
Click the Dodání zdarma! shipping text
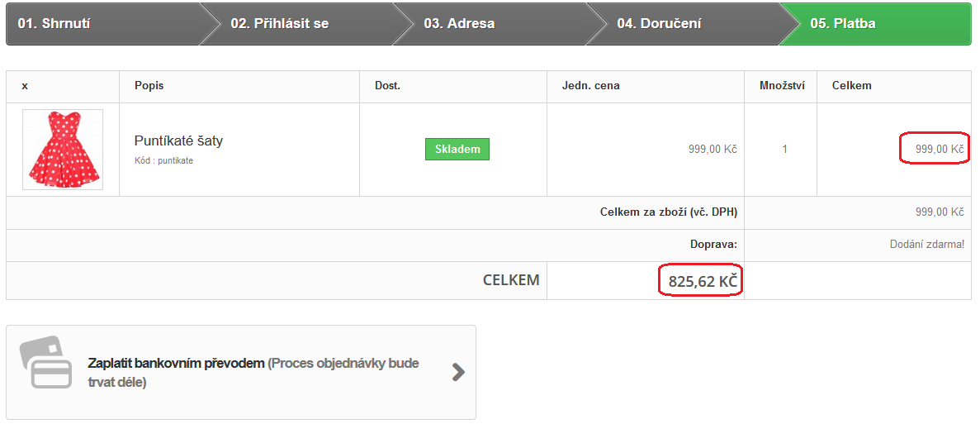click(927, 245)
